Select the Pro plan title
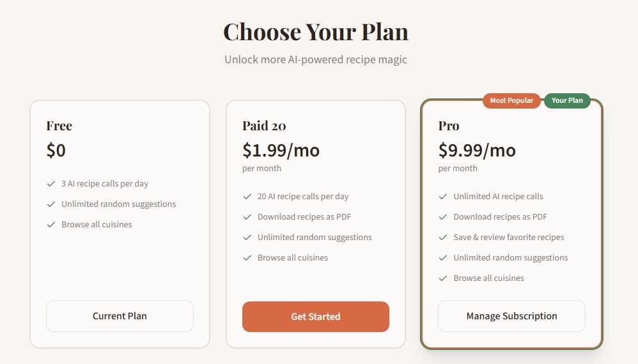This screenshot has height=364, width=638. coord(449,126)
